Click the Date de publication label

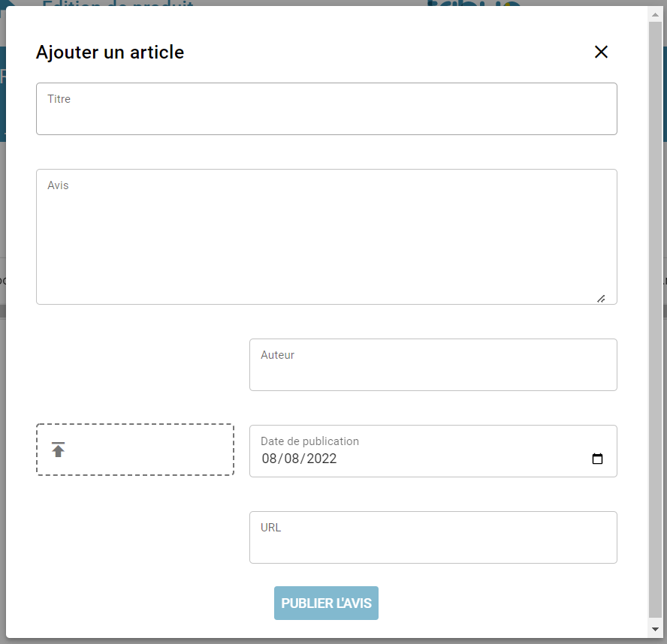[309, 441]
